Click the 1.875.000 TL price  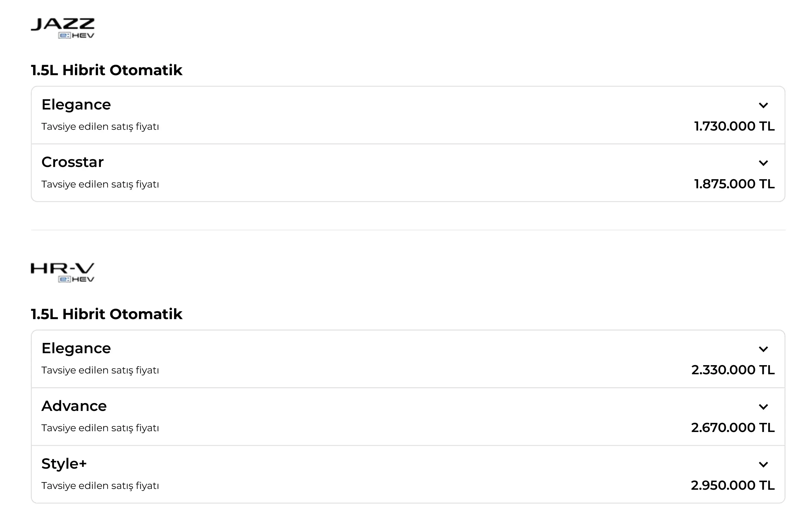734,184
